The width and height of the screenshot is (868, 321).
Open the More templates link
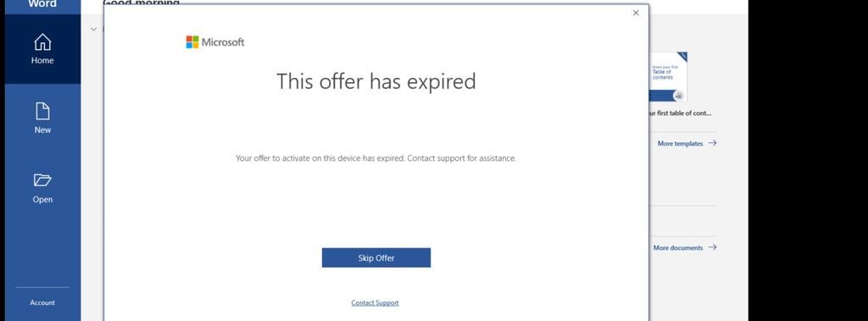680,143
